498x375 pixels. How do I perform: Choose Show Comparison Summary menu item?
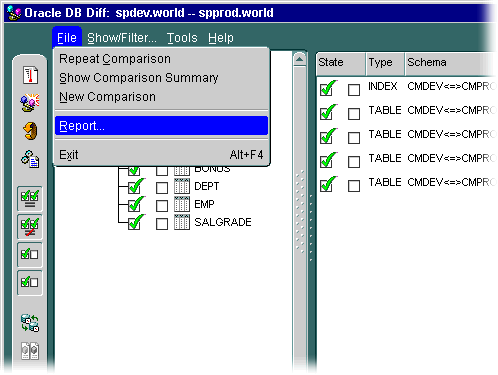pos(161,78)
